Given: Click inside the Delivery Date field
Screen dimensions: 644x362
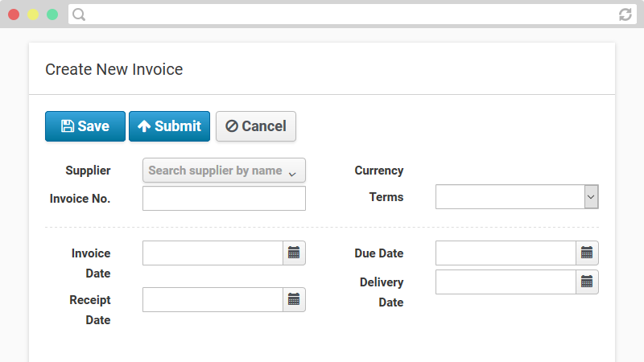Looking at the screenshot, I should (x=506, y=282).
